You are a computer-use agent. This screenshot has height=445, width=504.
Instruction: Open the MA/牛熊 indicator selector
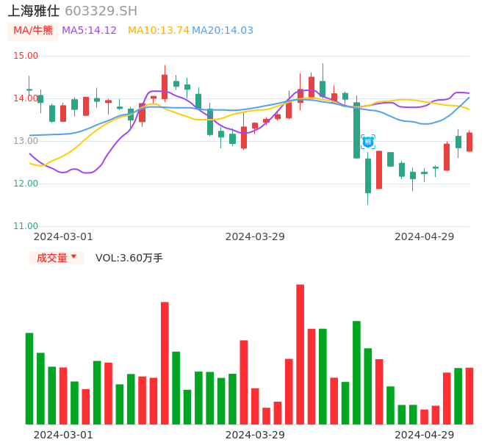tap(33, 31)
